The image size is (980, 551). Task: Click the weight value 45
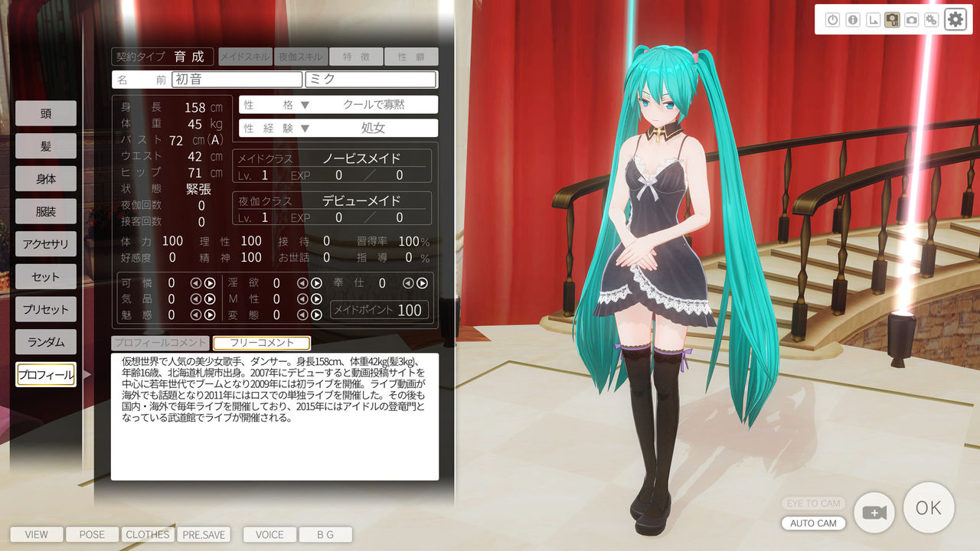195,124
